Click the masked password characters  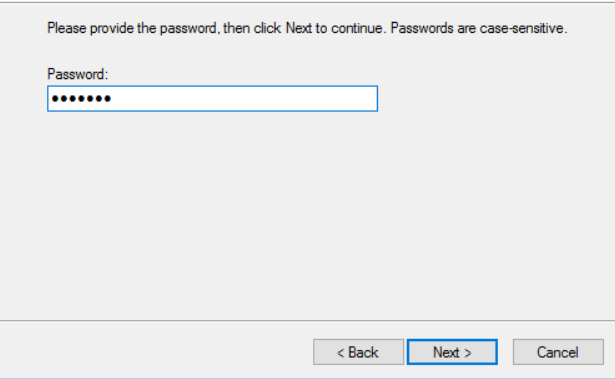coord(81,98)
